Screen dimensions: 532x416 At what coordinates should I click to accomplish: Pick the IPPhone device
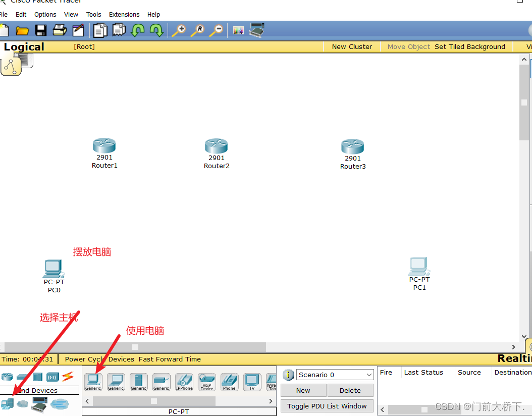pyautogui.click(x=184, y=382)
